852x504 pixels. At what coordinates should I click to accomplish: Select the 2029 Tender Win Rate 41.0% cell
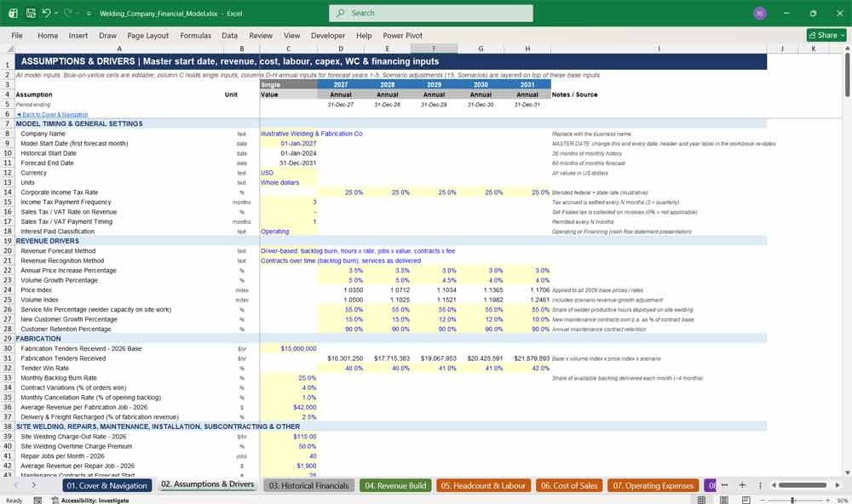click(435, 369)
